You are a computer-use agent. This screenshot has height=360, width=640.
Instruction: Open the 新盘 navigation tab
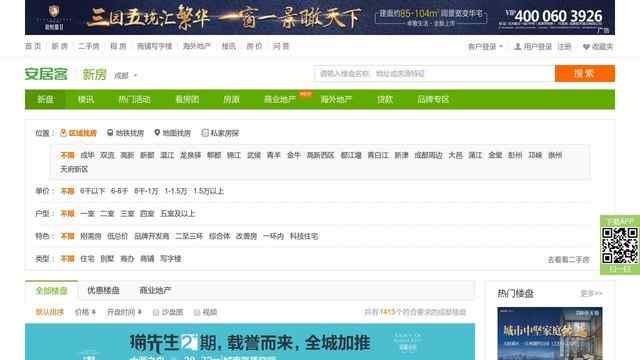click(45, 99)
